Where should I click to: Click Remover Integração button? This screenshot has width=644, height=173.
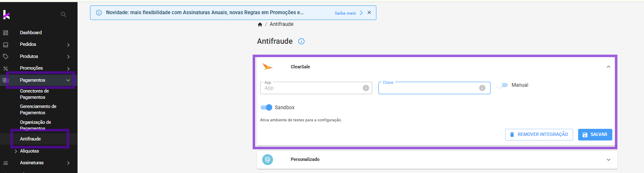[x=539, y=135]
